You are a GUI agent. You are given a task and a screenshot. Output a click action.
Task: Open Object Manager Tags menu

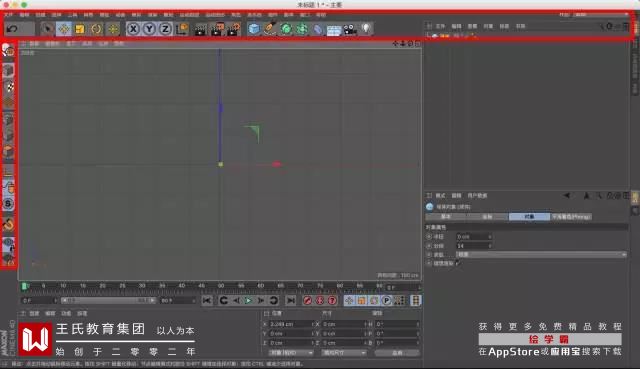click(504, 26)
